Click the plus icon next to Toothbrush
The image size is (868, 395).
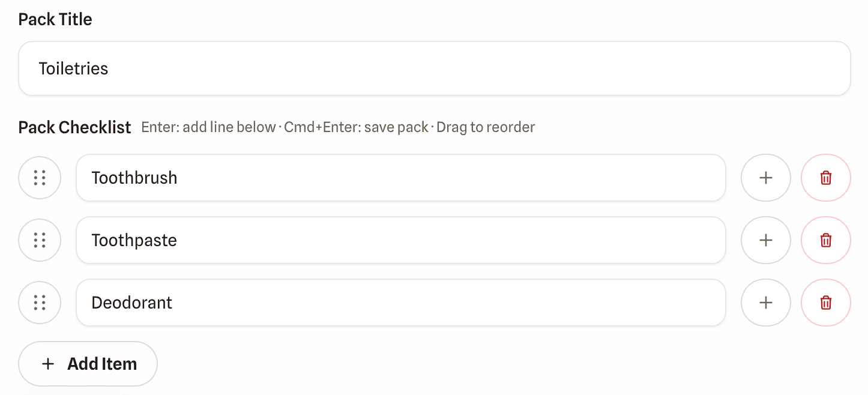click(x=766, y=178)
